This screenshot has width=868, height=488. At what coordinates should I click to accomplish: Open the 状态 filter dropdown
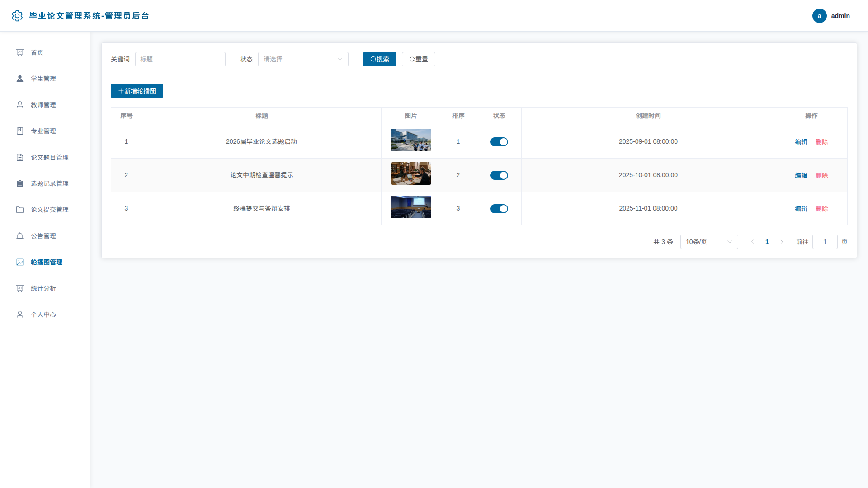pos(303,59)
